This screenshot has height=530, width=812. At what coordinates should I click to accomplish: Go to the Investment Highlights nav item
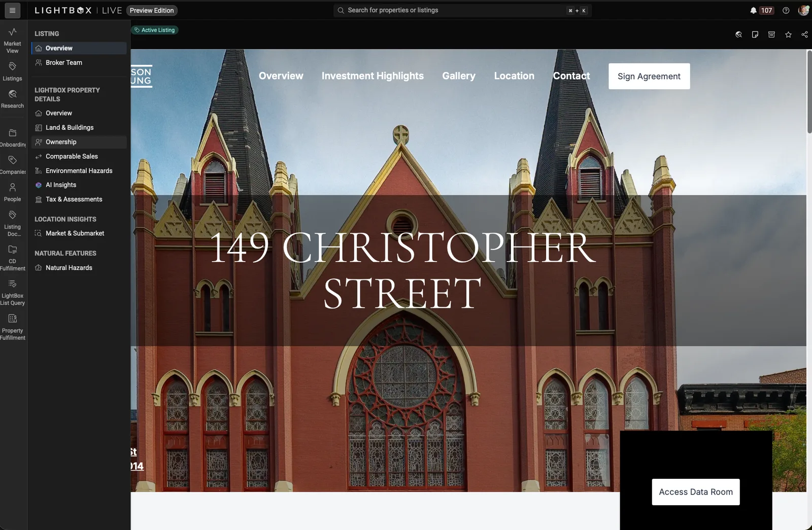(373, 76)
